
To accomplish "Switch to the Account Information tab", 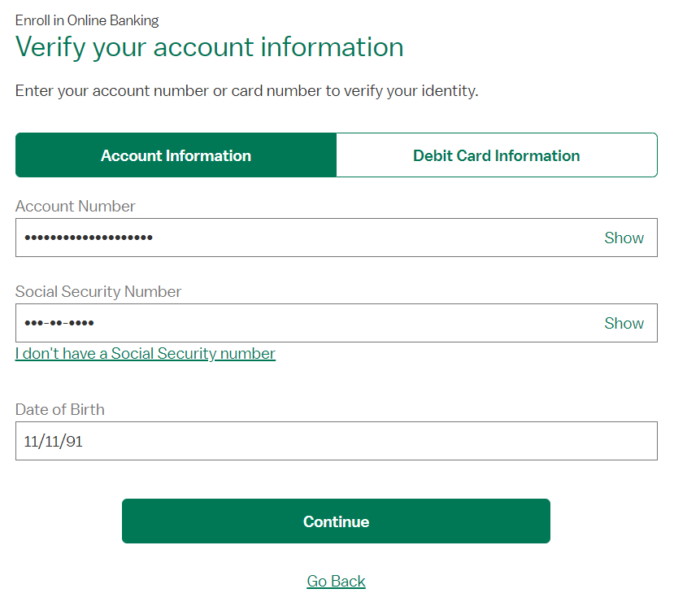I will click(x=176, y=155).
